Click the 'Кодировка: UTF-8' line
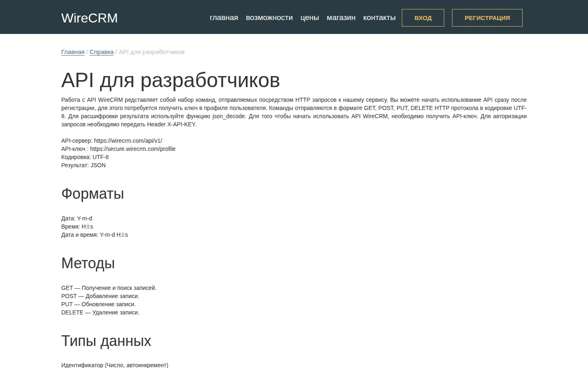The image size is (588, 368). pyautogui.click(x=85, y=157)
